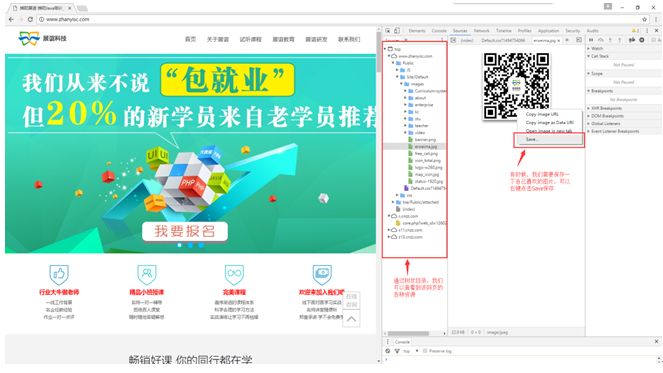Click the step out icon in debugger toolbar

620,40
